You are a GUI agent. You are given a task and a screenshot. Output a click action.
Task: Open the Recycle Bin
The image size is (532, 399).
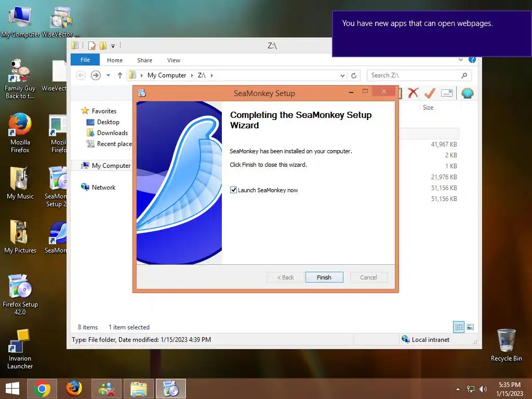pyautogui.click(x=506, y=345)
